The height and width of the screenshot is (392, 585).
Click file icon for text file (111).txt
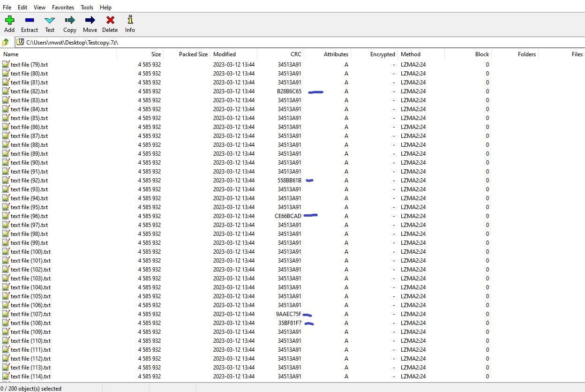click(6, 350)
